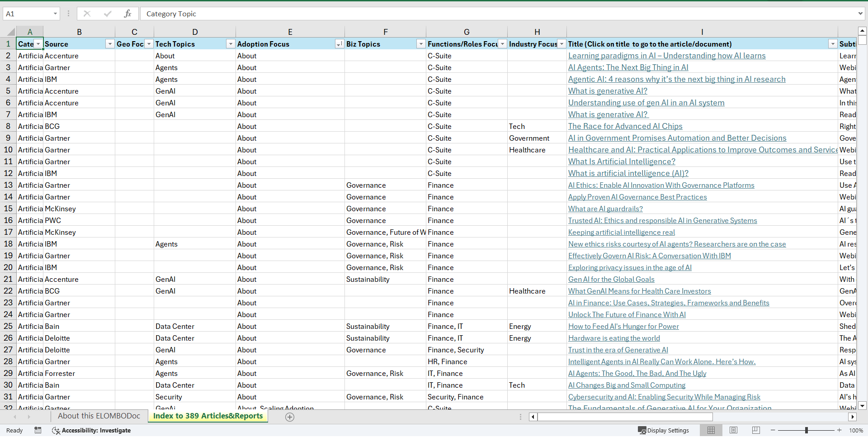Click vertical scrollbar up arrow
This screenshot has width=868, height=437.
[x=862, y=31]
